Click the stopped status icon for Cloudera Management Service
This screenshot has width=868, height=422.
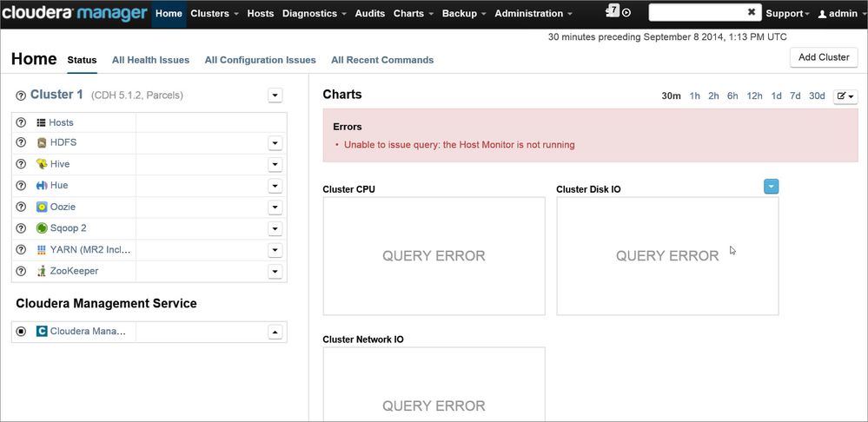pos(21,332)
